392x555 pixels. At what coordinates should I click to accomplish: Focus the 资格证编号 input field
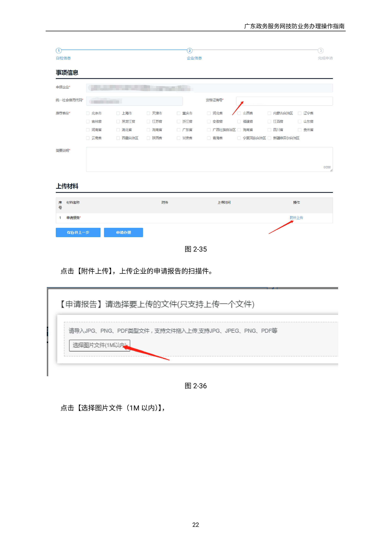[x=284, y=101]
